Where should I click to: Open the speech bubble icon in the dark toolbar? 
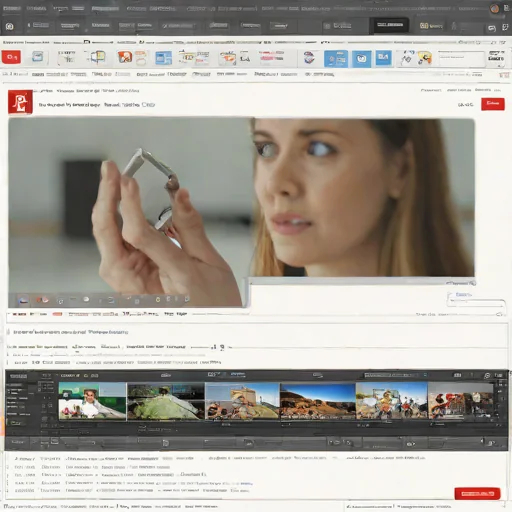492,28
